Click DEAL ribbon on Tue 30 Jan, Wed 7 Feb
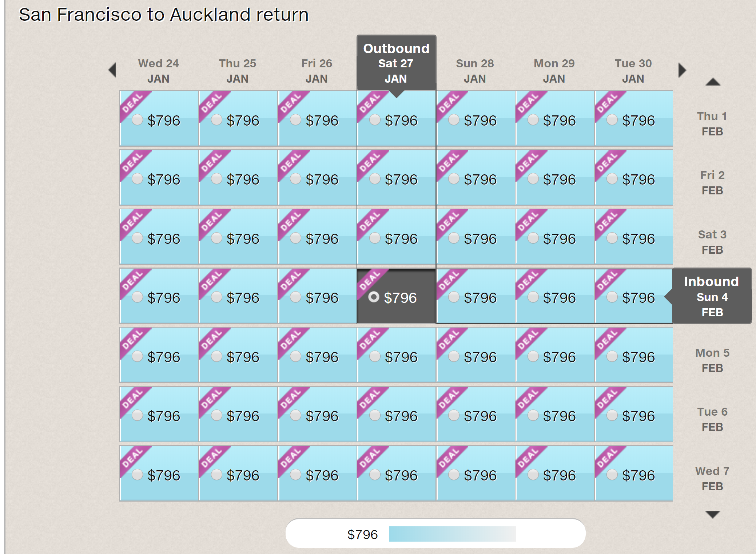Screen dimensions: 756x554 (607, 458)
